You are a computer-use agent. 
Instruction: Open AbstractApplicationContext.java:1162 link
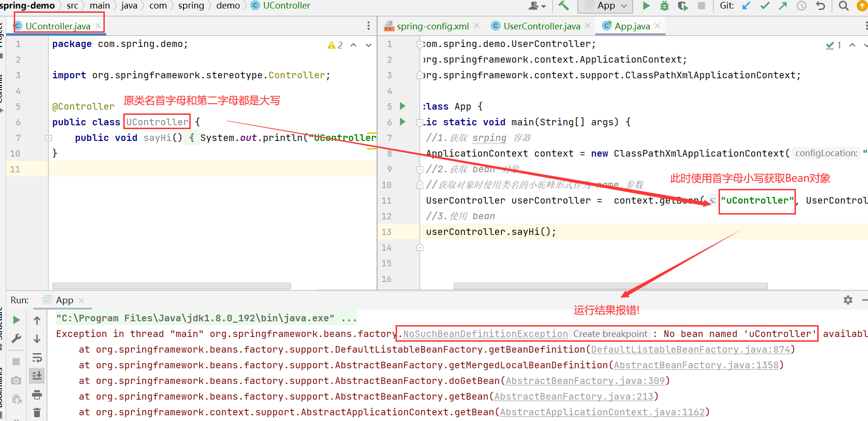(602, 412)
